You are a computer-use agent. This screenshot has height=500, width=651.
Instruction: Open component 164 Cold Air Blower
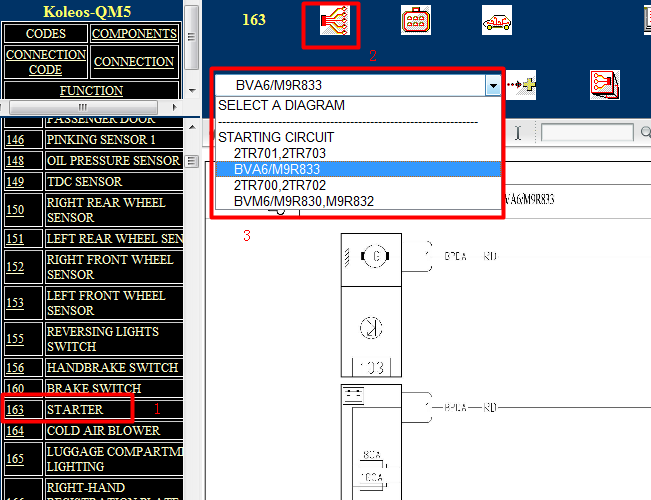click(15, 431)
